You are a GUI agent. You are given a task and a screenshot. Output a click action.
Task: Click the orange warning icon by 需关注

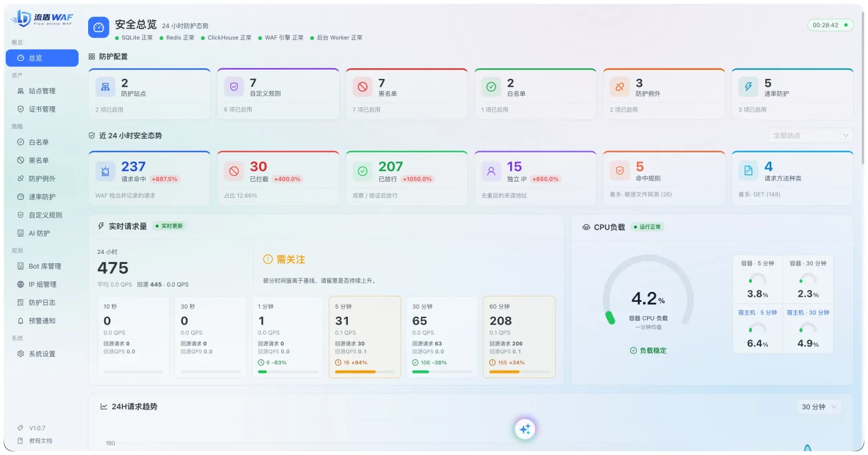pyautogui.click(x=268, y=259)
